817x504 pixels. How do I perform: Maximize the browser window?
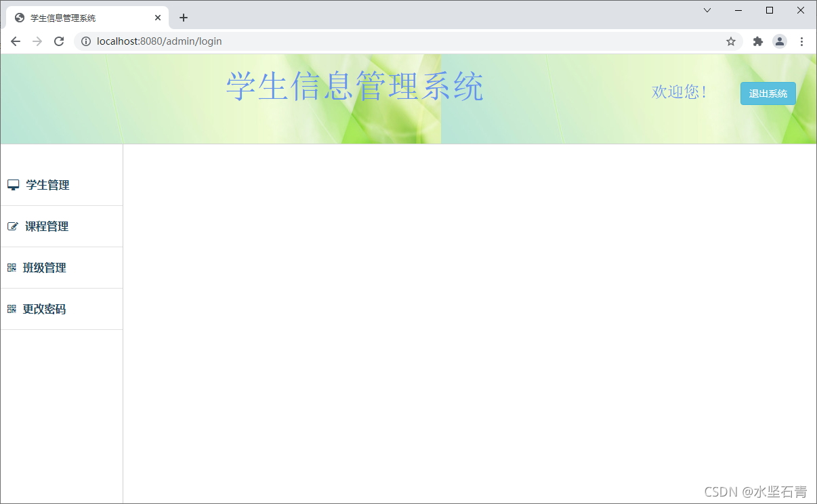point(770,10)
